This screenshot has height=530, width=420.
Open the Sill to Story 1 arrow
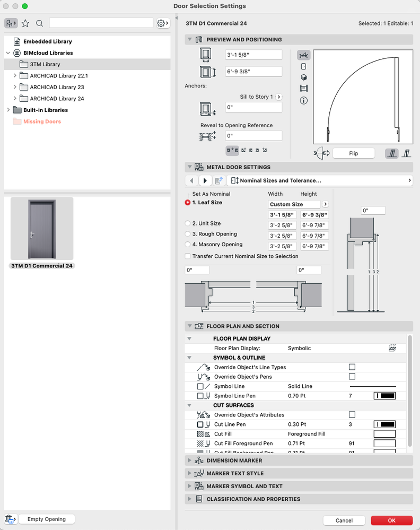(x=279, y=97)
